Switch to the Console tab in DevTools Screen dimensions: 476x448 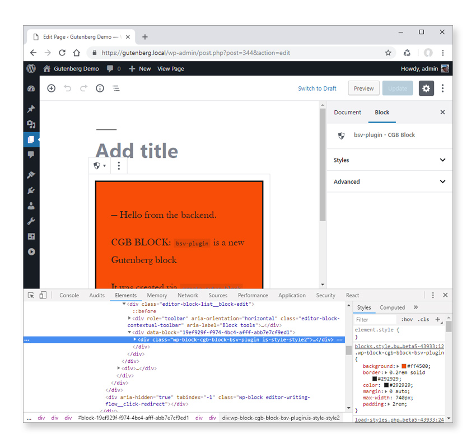pos(68,295)
